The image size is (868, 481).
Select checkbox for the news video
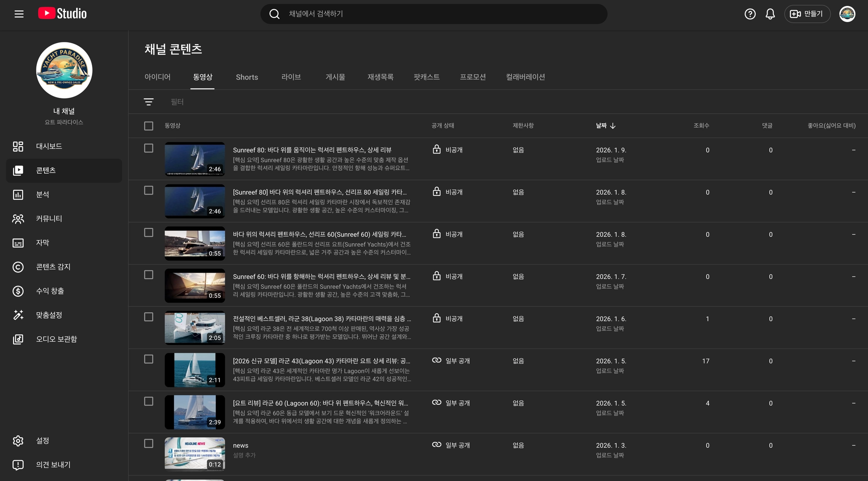[x=148, y=444]
